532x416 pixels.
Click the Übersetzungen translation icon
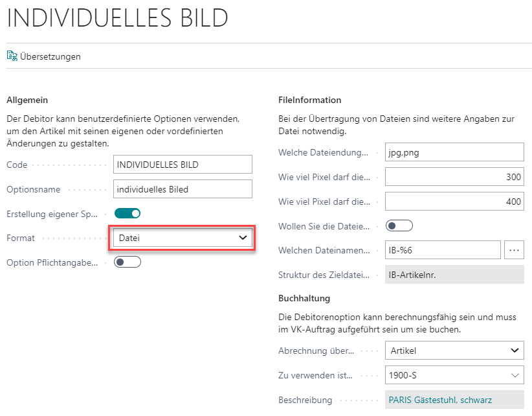12,56
